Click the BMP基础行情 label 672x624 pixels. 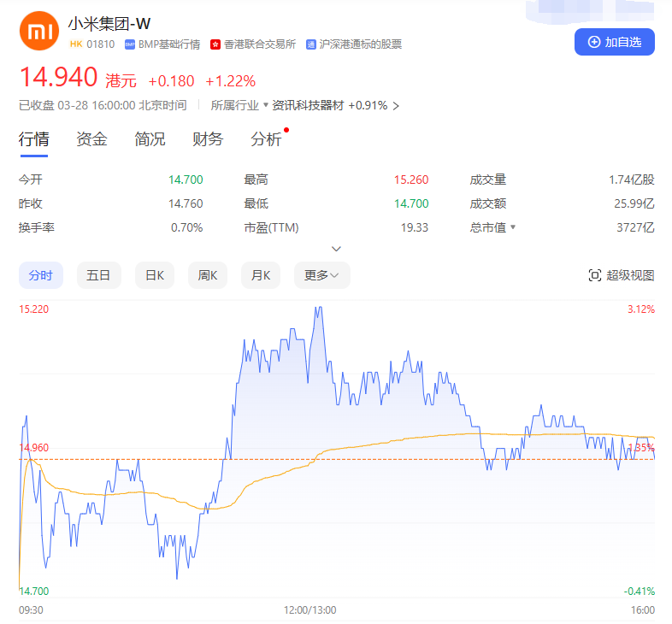[169, 44]
